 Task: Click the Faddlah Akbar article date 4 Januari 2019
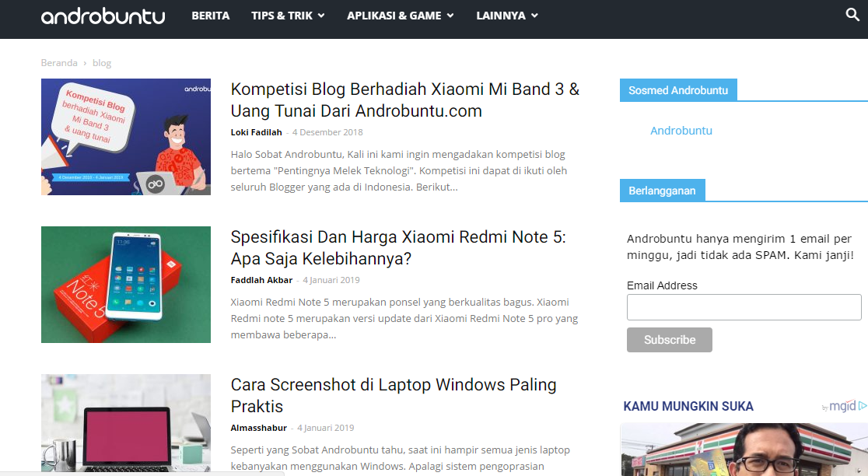[x=331, y=280]
